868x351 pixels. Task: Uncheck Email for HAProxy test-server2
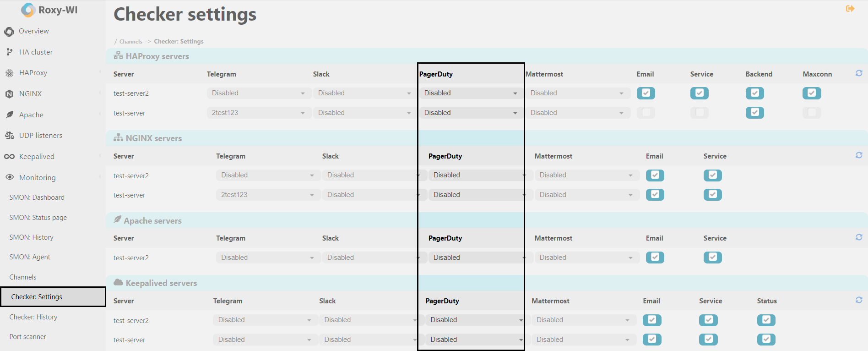pyautogui.click(x=646, y=93)
